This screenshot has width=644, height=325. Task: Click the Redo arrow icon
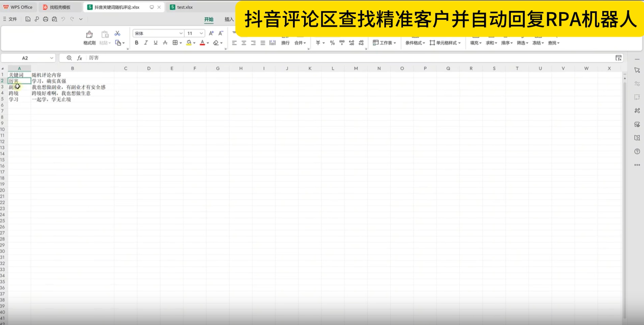[x=72, y=19]
